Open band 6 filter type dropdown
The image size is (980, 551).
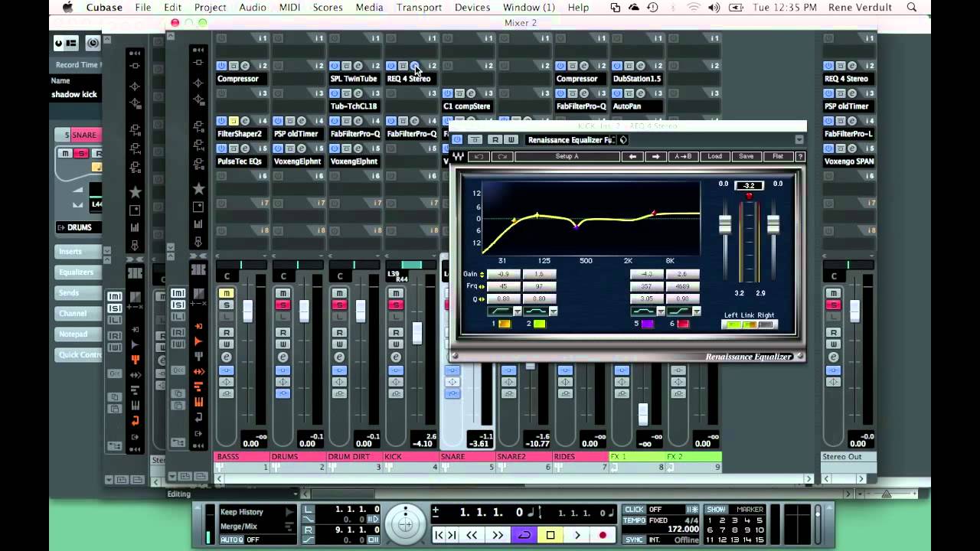click(696, 311)
